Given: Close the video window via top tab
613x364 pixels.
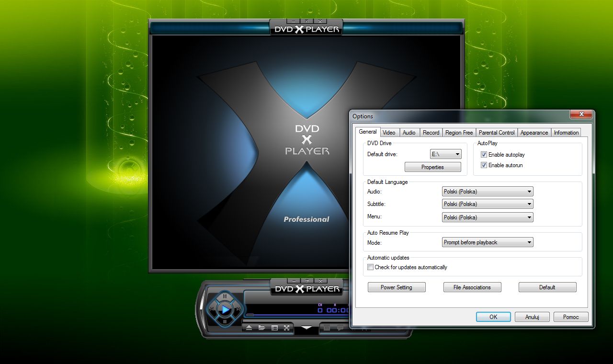Looking at the screenshot, I should (x=320, y=22).
